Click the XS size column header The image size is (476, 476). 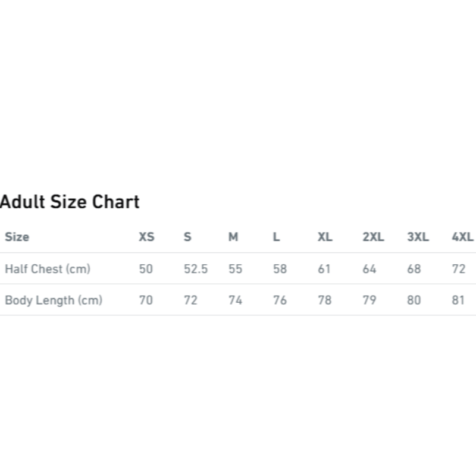pyautogui.click(x=146, y=237)
